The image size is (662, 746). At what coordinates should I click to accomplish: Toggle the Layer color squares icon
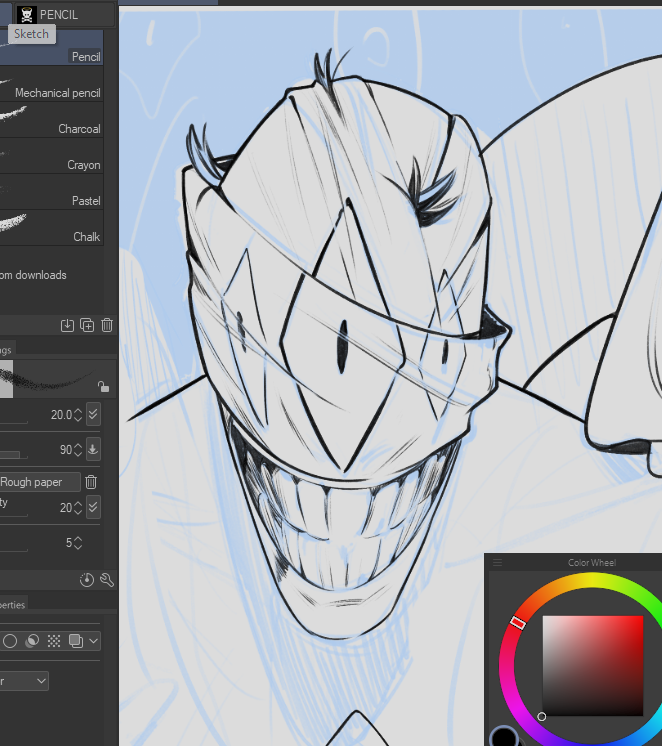[76, 641]
